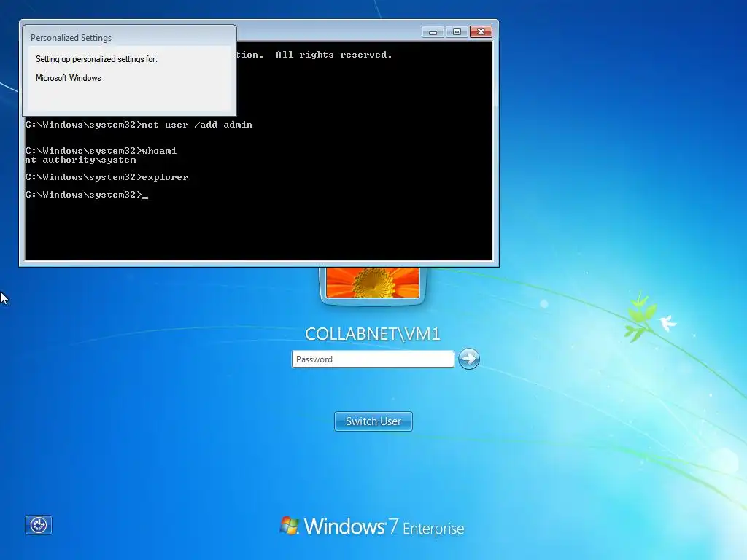Submit password with the arrow button
747x560 pixels.
[469, 359]
